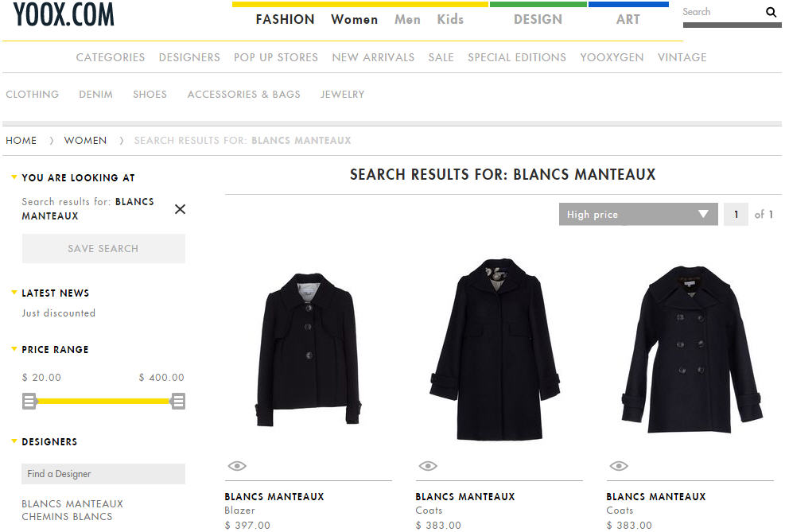This screenshot has width=785, height=532.
Task: Open the double-breasted peacoat image
Action: click(x=692, y=350)
